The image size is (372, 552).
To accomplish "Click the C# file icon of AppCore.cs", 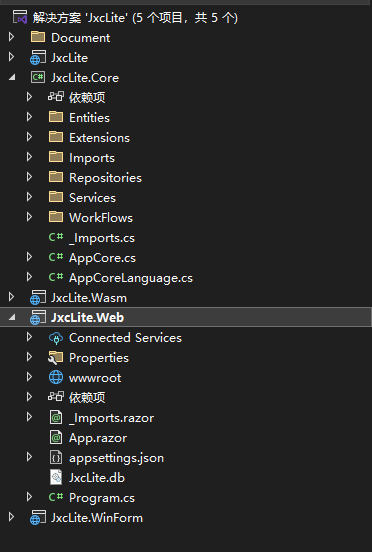I will pos(56,257).
